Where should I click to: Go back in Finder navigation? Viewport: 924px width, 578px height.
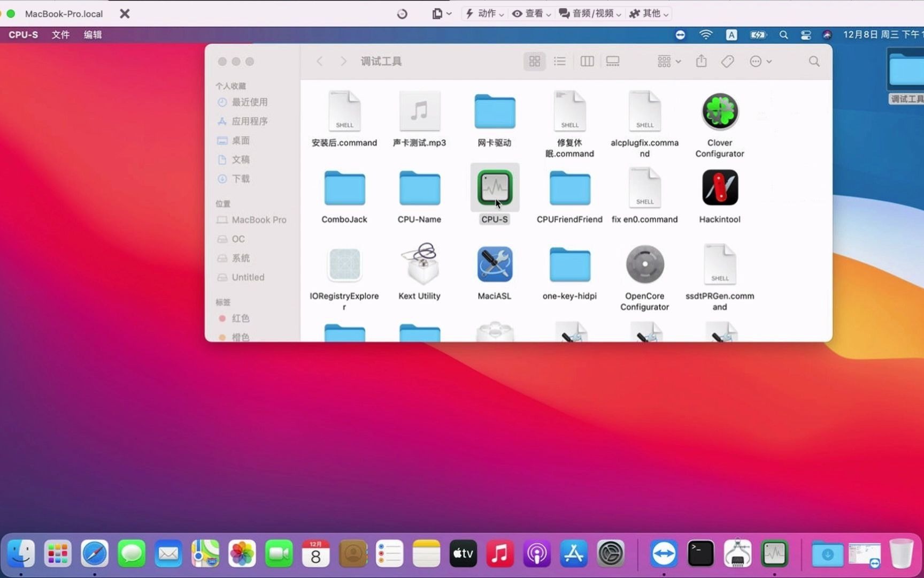click(319, 62)
